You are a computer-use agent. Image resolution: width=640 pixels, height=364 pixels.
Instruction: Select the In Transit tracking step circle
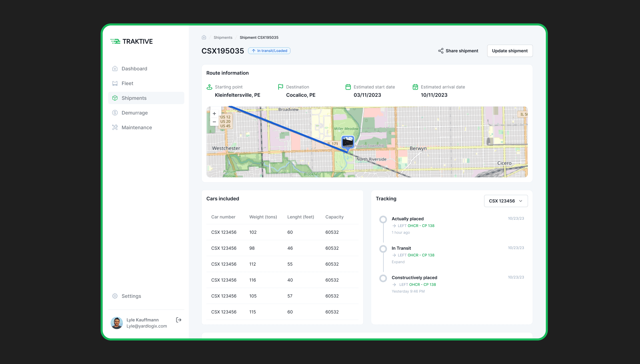click(x=383, y=249)
